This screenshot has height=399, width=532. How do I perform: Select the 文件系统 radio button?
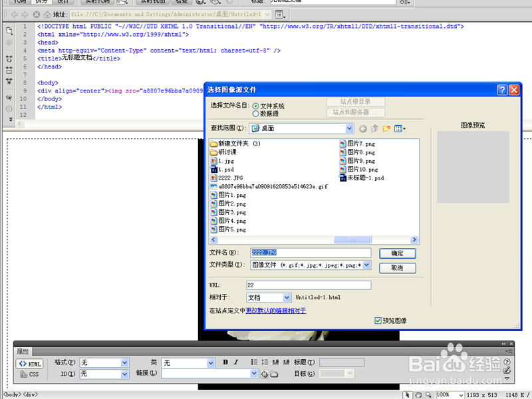(255, 106)
